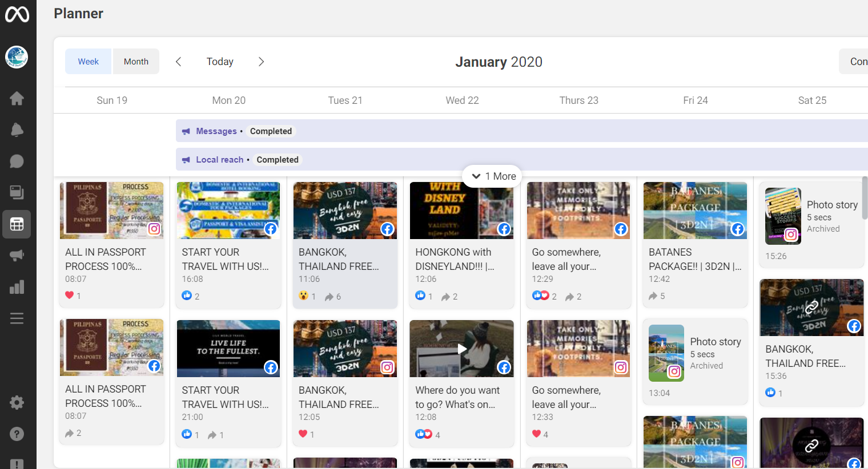The width and height of the screenshot is (868, 469).
Task: Open START YOUR TRAVEL WITH US 16:08 post
Action: click(x=228, y=244)
